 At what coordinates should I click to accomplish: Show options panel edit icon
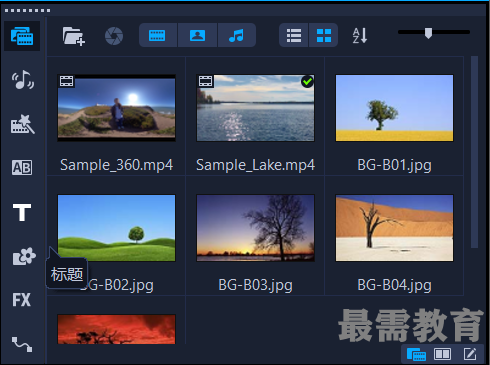click(470, 354)
